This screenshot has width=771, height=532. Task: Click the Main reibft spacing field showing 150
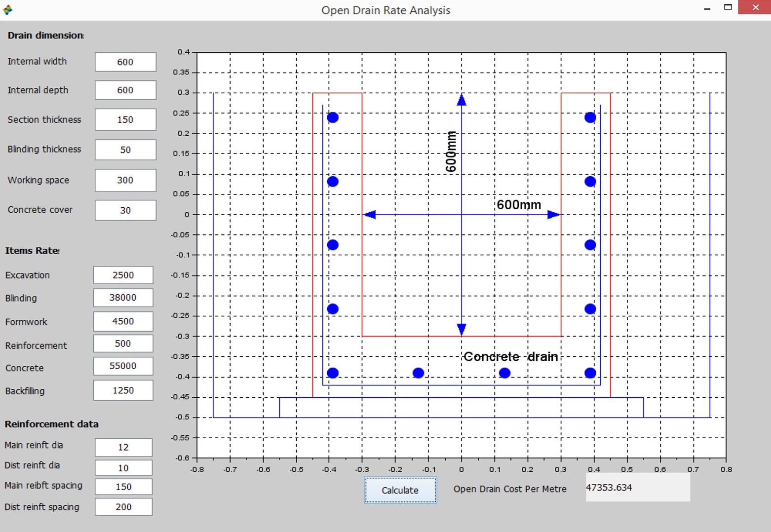pyautogui.click(x=123, y=487)
